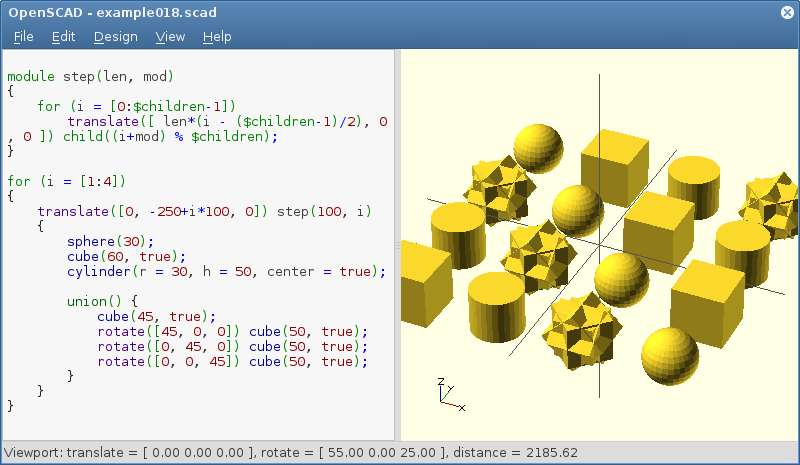Open the Edit menu

64,37
